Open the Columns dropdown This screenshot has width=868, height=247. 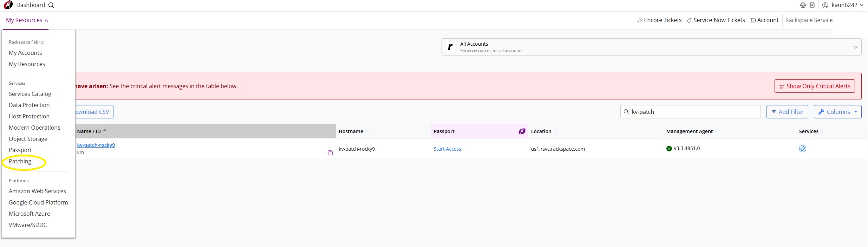coord(838,112)
